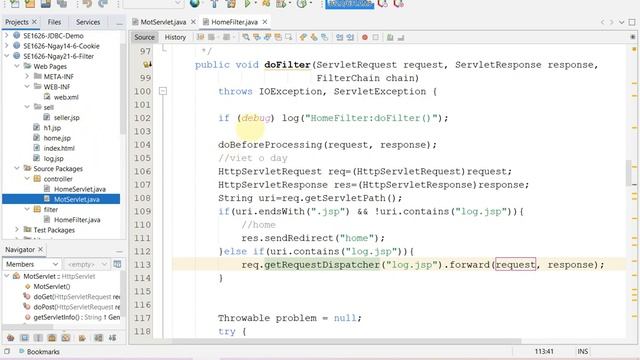Collapse the code fold at line 100
This screenshot has height=360, width=640.
(x=163, y=91)
